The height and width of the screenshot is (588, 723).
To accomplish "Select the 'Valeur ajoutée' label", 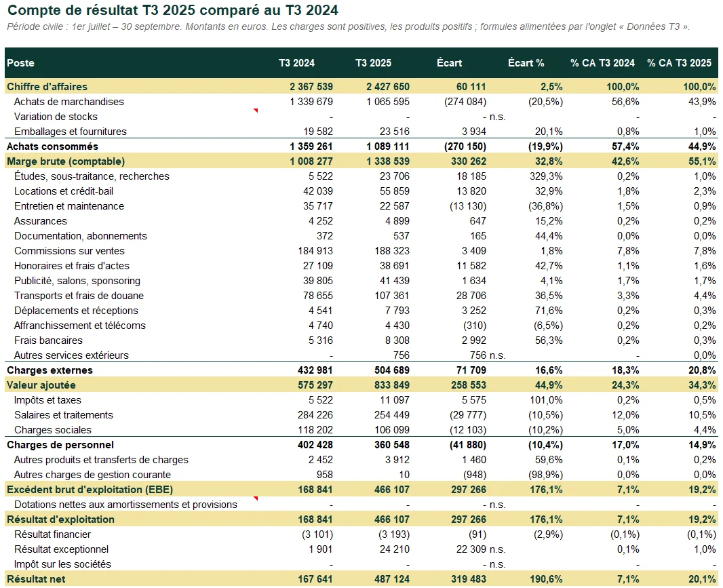I will (x=41, y=385).
